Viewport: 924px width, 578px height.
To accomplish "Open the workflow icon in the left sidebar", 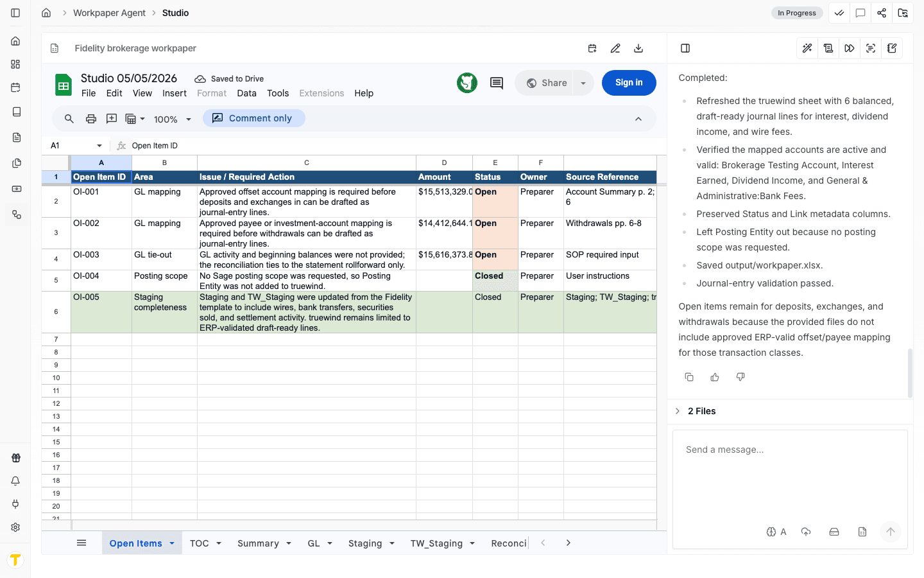I will [15, 215].
